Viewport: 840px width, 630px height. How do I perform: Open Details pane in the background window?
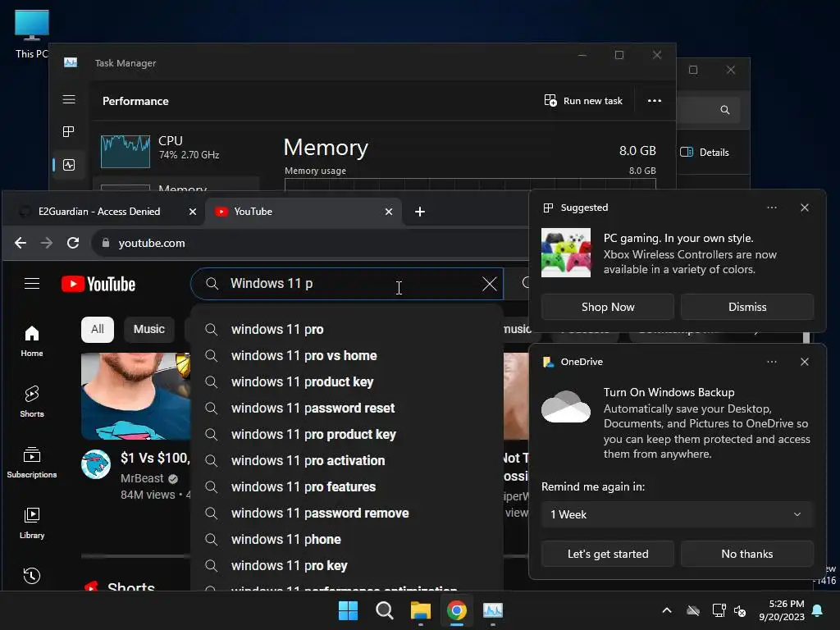point(705,152)
